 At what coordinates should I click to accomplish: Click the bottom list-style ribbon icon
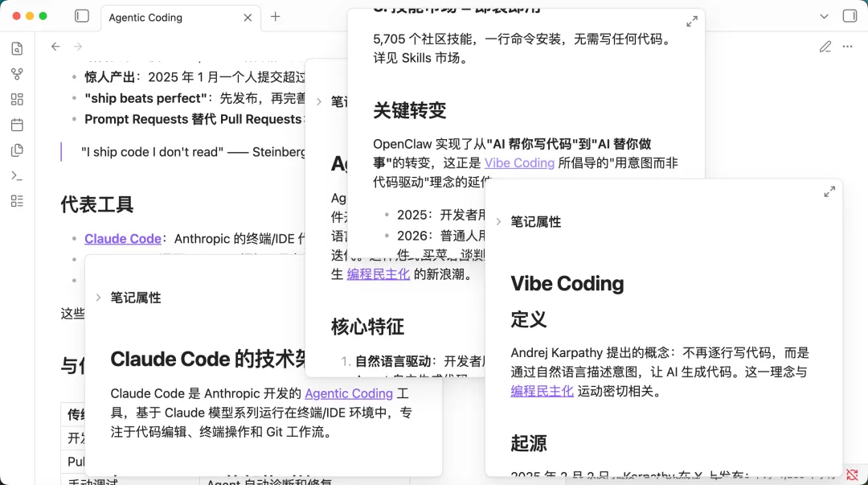[x=17, y=201]
